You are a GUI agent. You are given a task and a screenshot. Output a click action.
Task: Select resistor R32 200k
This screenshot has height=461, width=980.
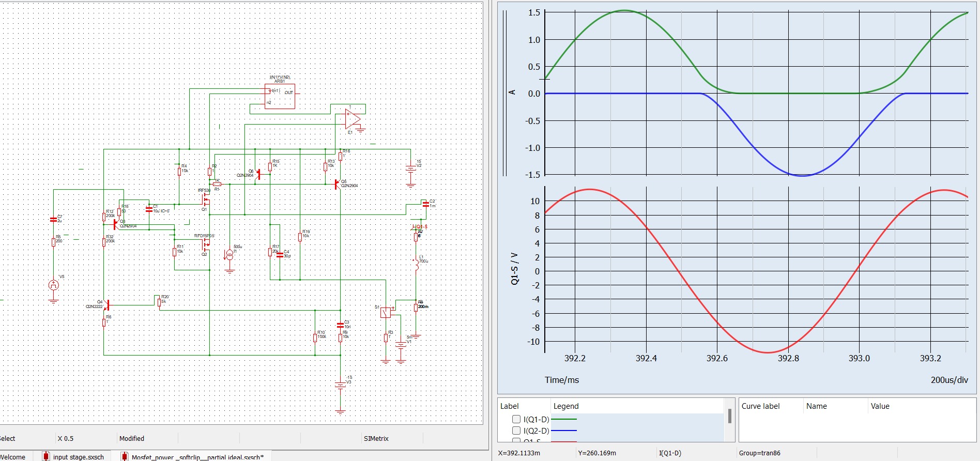pos(104,242)
